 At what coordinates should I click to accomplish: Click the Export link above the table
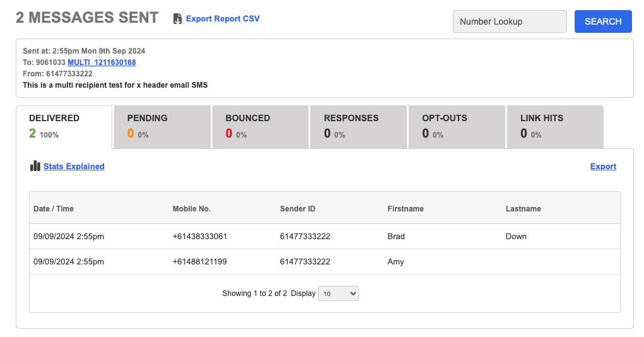[603, 167]
